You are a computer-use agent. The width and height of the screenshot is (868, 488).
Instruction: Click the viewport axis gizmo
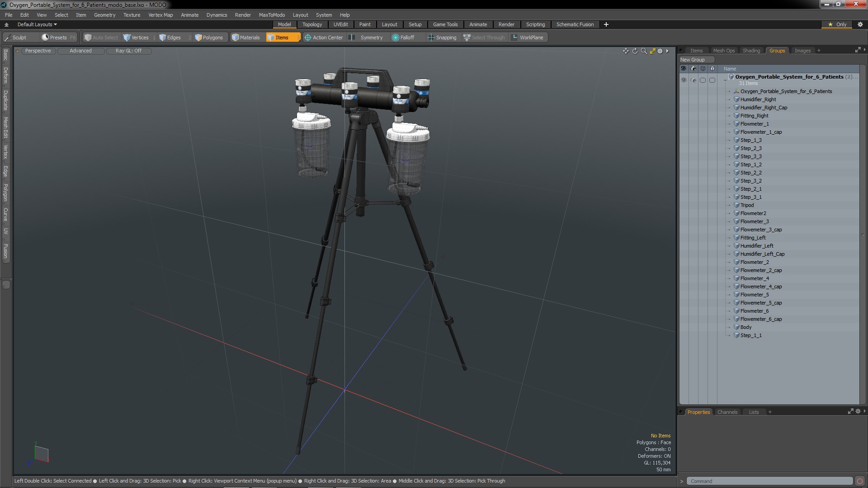[39, 453]
